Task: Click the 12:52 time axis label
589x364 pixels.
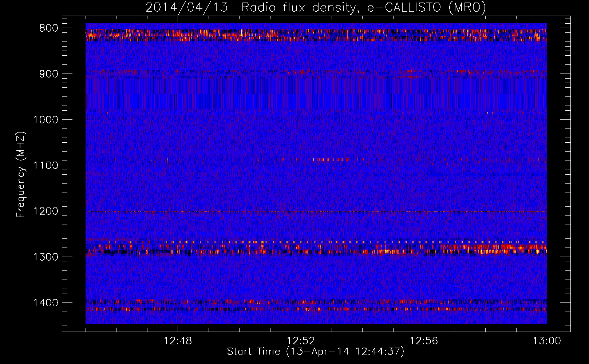Action: pyautogui.click(x=301, y=341)
